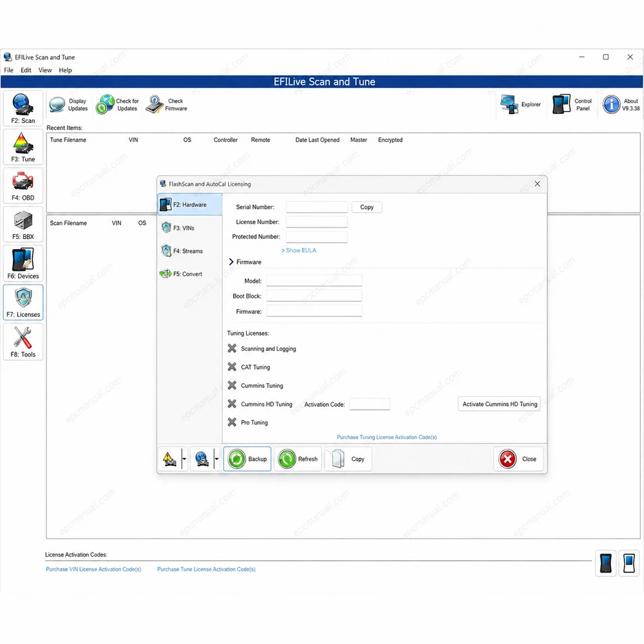
Task: Click the Controller column header
Action: coord(225,140)
